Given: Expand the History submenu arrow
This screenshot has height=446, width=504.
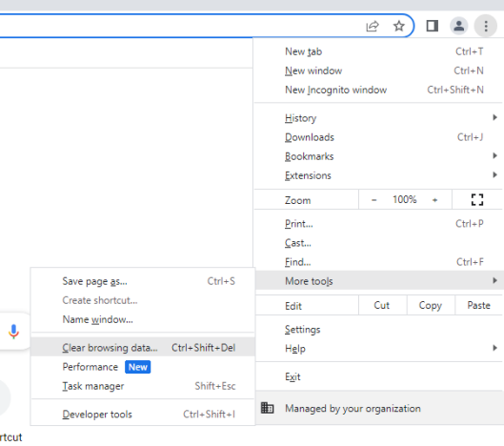Looking at the screenshot, I should (x=495, y=117).
